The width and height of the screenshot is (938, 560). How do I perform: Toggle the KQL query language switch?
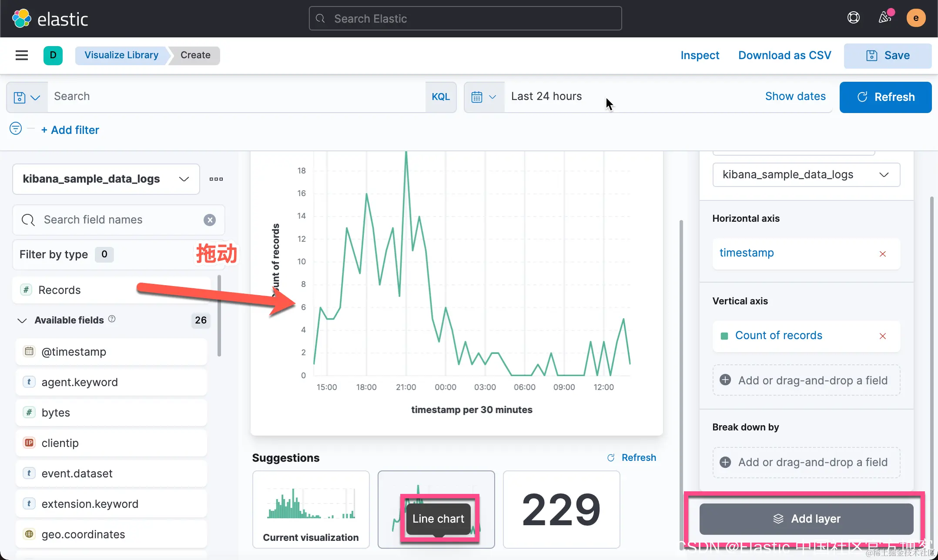(440, 97)
